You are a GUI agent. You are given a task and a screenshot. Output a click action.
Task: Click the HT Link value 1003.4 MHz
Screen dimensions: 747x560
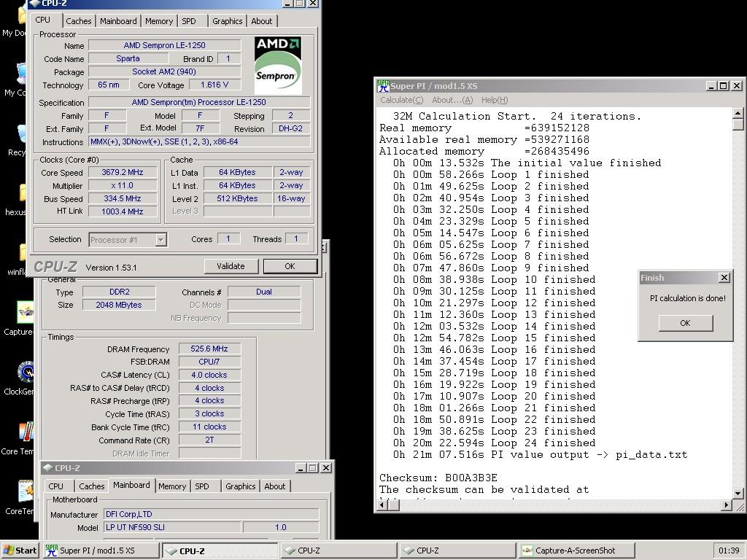123,211
